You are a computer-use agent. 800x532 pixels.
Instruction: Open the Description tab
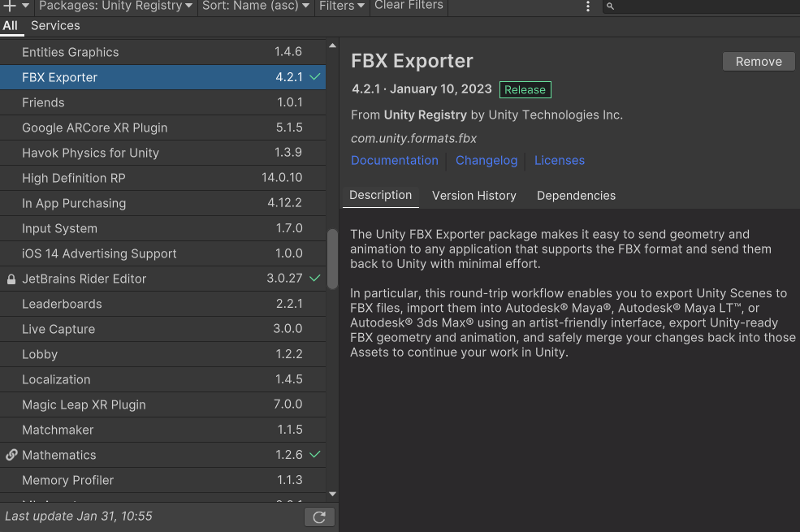(x=381, y=196)
